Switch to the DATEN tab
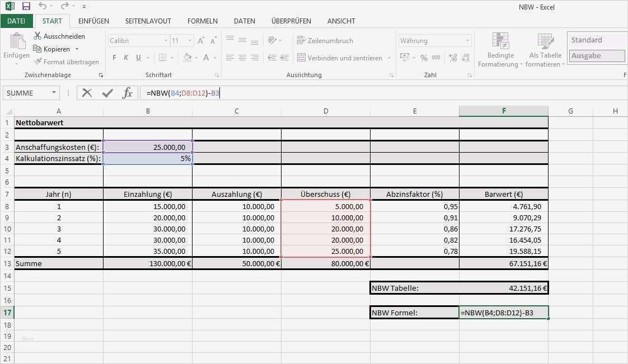This screenshot has width=628, height=364. coord(244,21)
